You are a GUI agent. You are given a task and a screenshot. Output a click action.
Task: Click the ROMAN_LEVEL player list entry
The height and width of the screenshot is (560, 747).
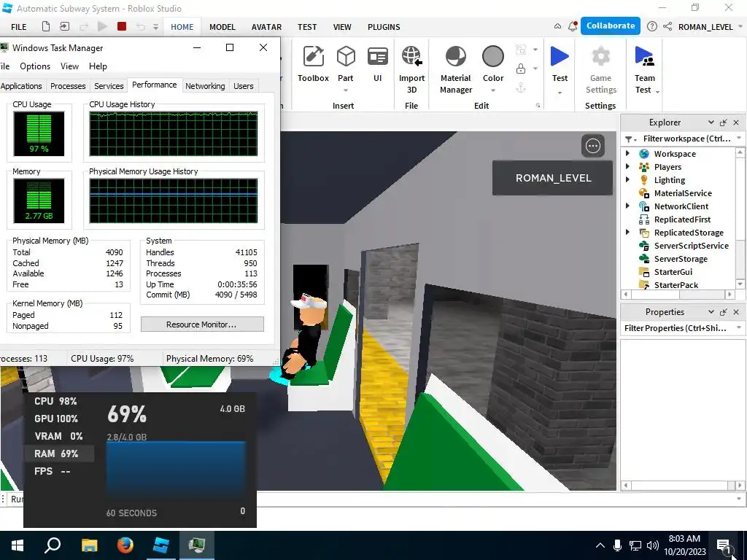tap(553, 178)
